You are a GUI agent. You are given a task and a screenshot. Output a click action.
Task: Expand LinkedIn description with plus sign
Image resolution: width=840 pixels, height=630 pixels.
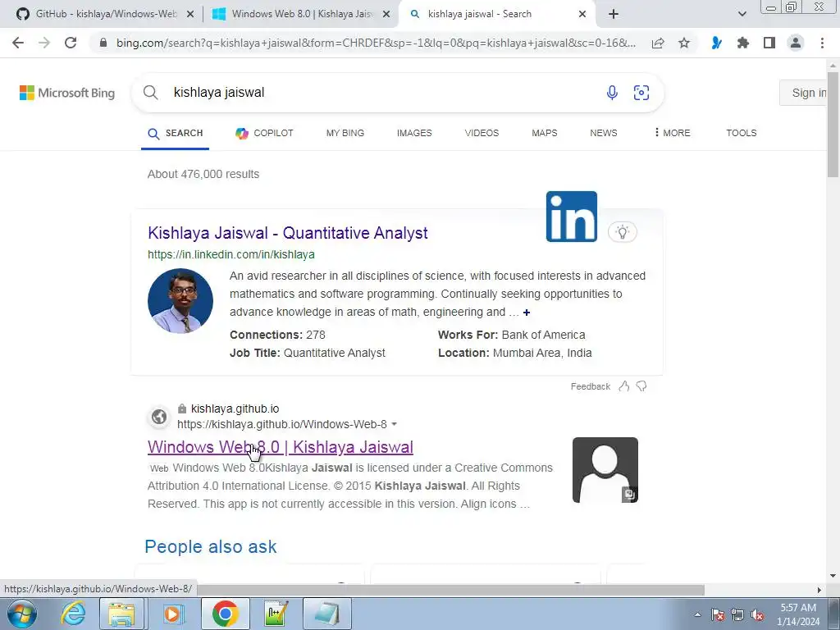527,313
